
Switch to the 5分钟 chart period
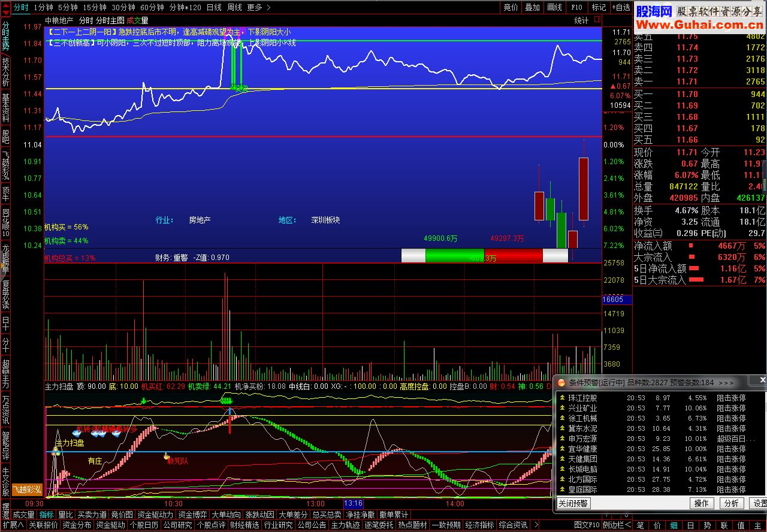coord(68,7)
